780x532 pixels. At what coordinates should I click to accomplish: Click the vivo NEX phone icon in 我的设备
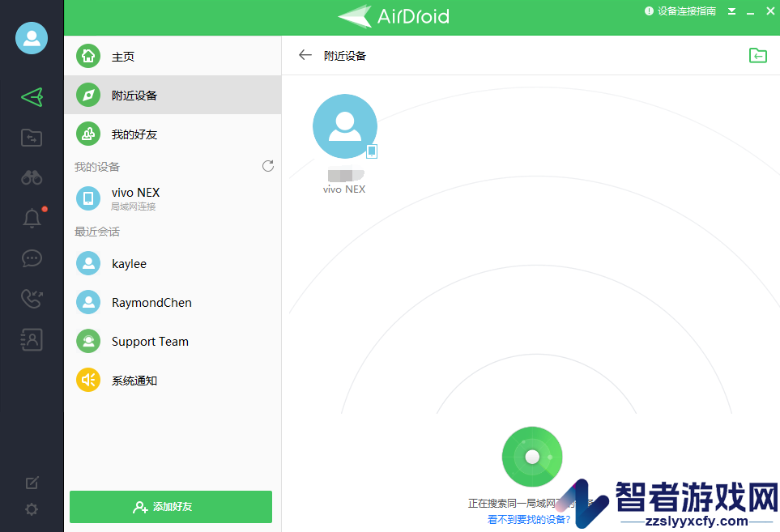click(88, 198)
